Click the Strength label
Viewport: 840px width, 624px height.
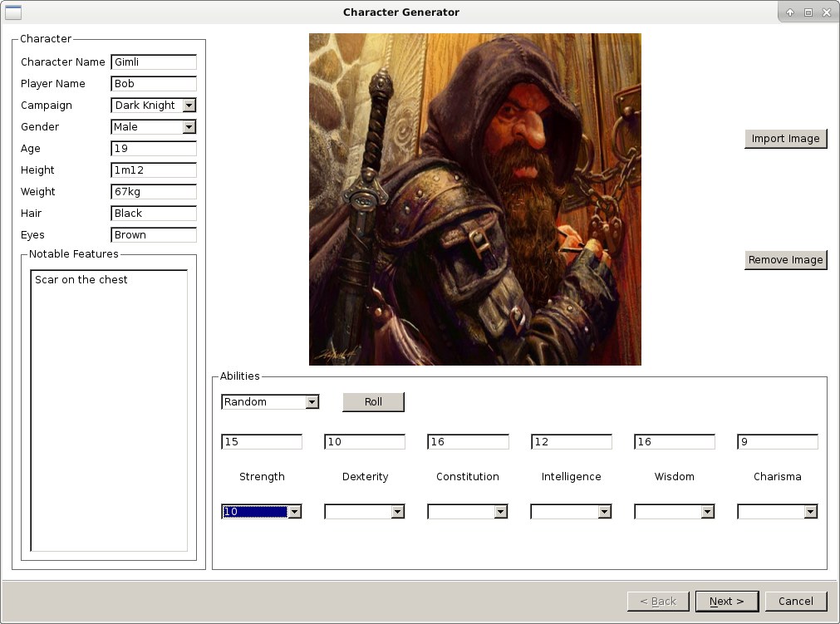(x=262, y=477)
